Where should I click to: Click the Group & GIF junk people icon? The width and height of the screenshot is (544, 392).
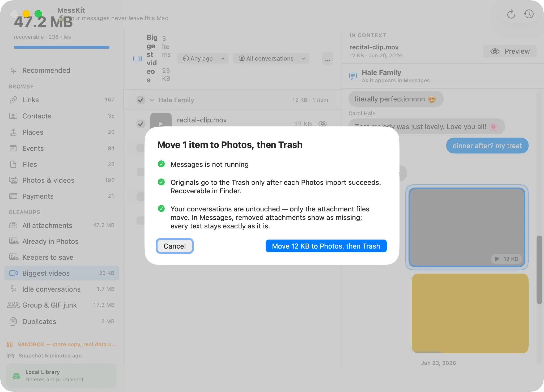click(13, 305)
